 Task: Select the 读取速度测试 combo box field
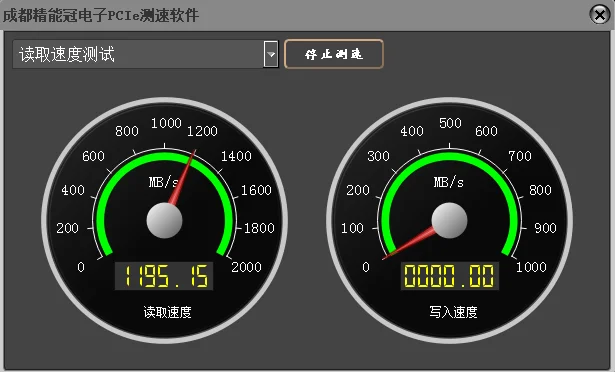click(145, 54)
